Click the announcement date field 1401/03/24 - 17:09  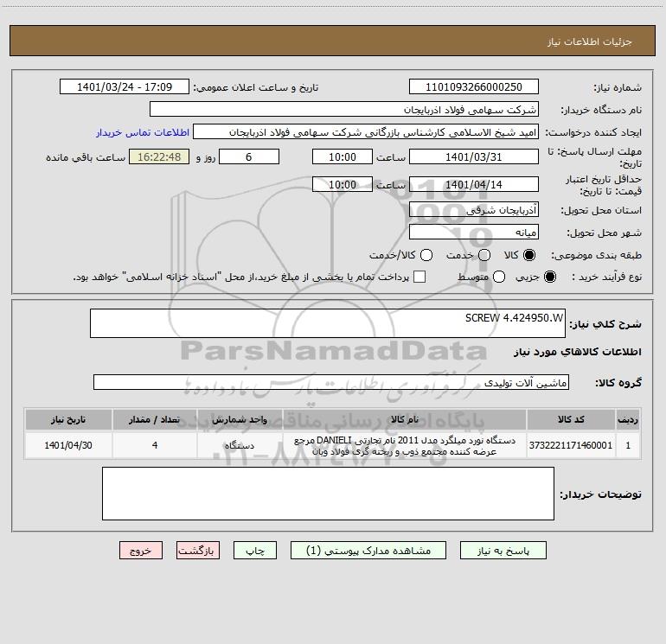(125, 87)
